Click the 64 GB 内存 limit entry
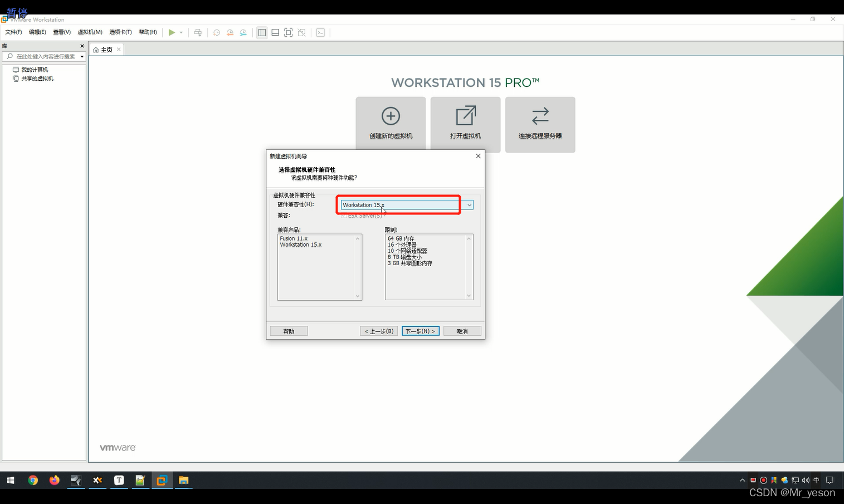 click(401, 238)
